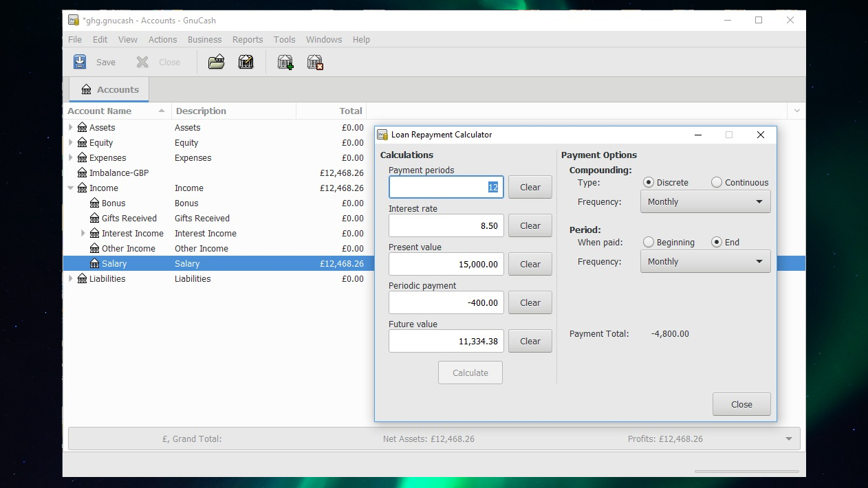Click the Accounts tab bank icon
Image resolution: width=868 pixels, height=488 pixels.
[86, 89]
